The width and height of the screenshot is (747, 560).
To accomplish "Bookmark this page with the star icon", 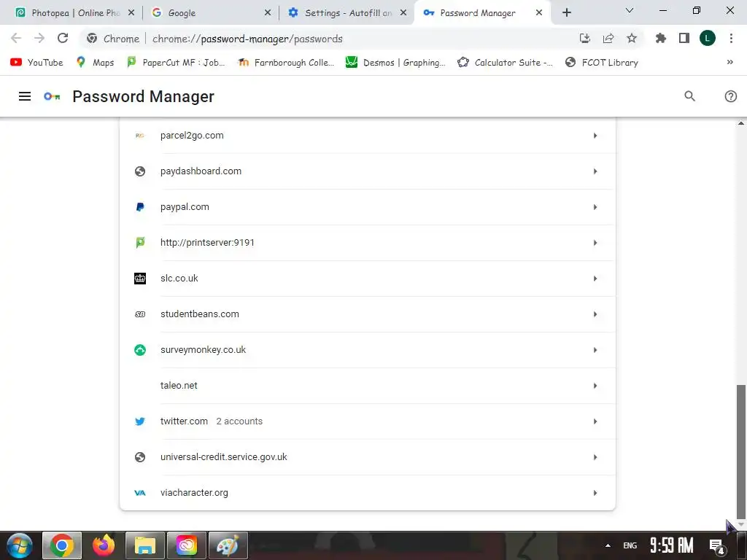I will 631,38.
